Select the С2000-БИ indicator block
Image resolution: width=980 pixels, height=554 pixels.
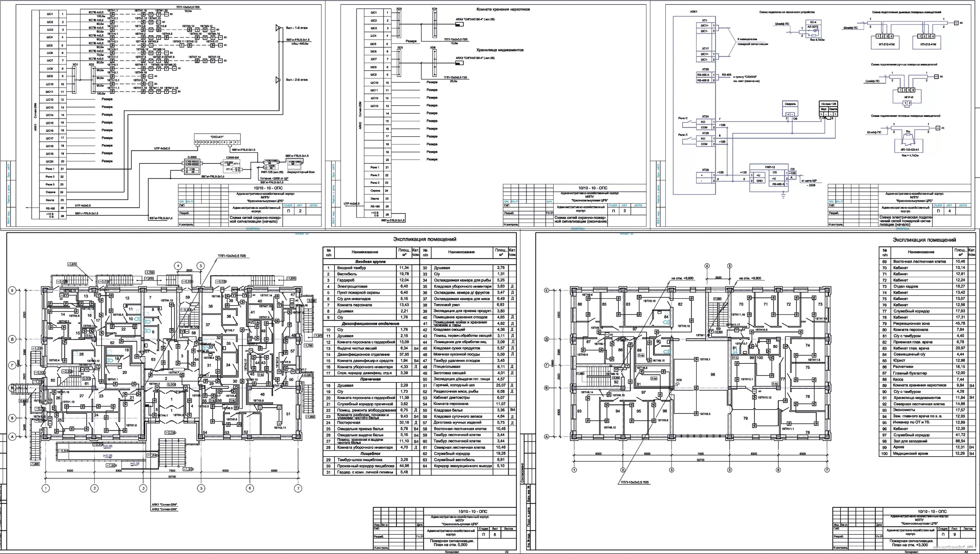[x=231, y=166]
